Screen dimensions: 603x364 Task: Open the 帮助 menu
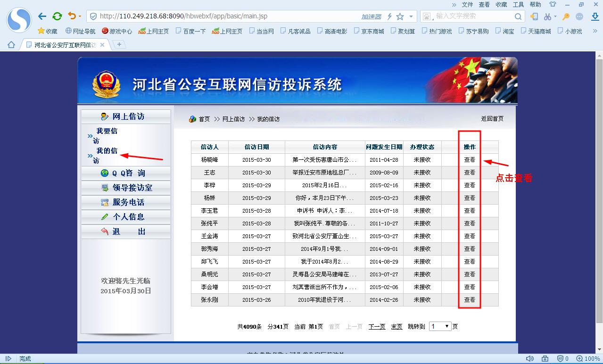pyautogui.click(x=535, y=4)
